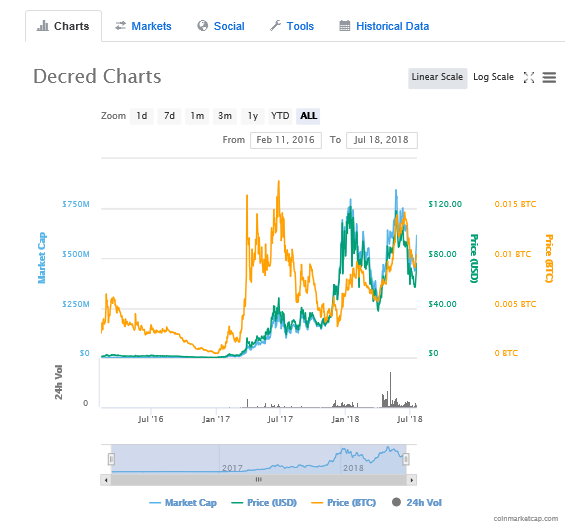
Task: Click the $40.00 price axis value
Action: [442, 304]
